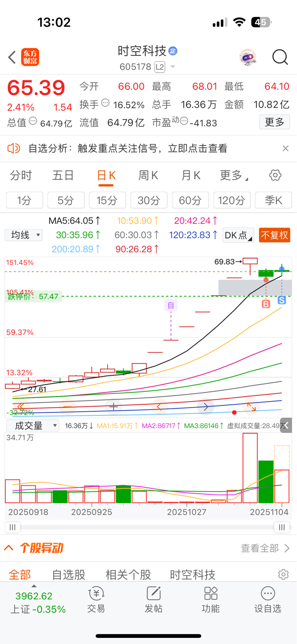Screen dimensions: 297x644
Task: Select the 相关个股 tab
Action: click(128, 575)
